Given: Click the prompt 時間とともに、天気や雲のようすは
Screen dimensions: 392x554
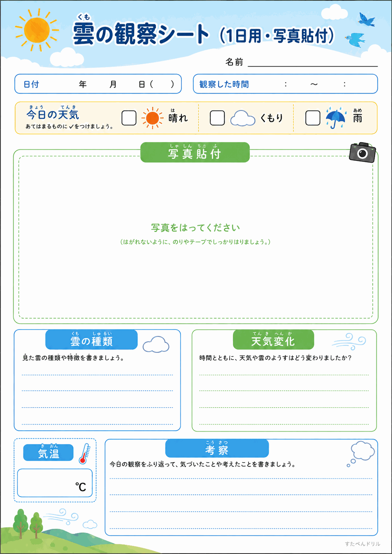Looking at the screenshot, I should [x=275, y=358].
